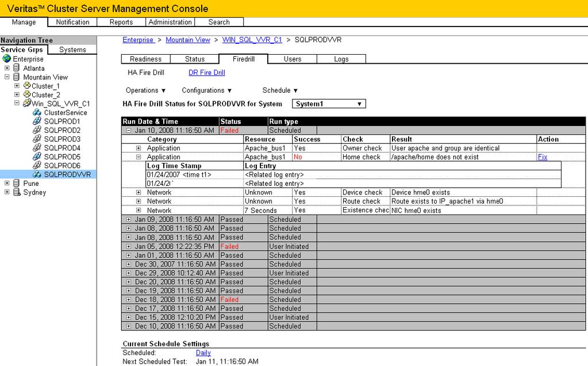Expand Application Owner check row
Image resolution: width=588 pixels, height=366 pixels.
139,148
